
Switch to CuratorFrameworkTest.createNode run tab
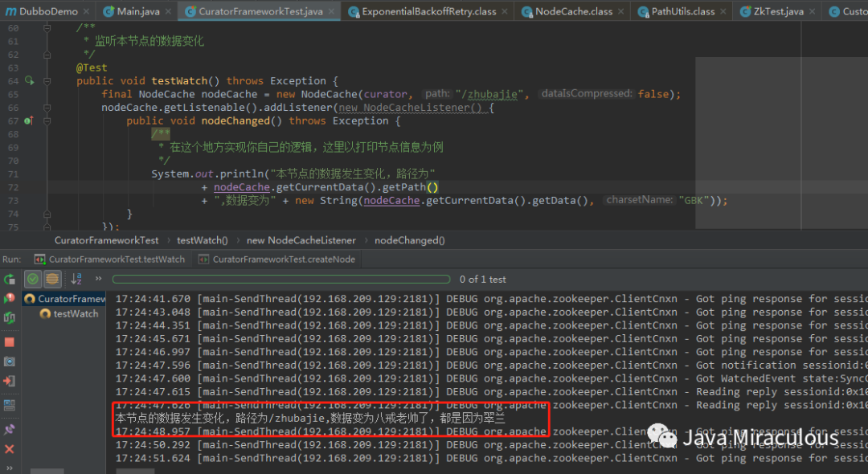[x=276, y=259]
